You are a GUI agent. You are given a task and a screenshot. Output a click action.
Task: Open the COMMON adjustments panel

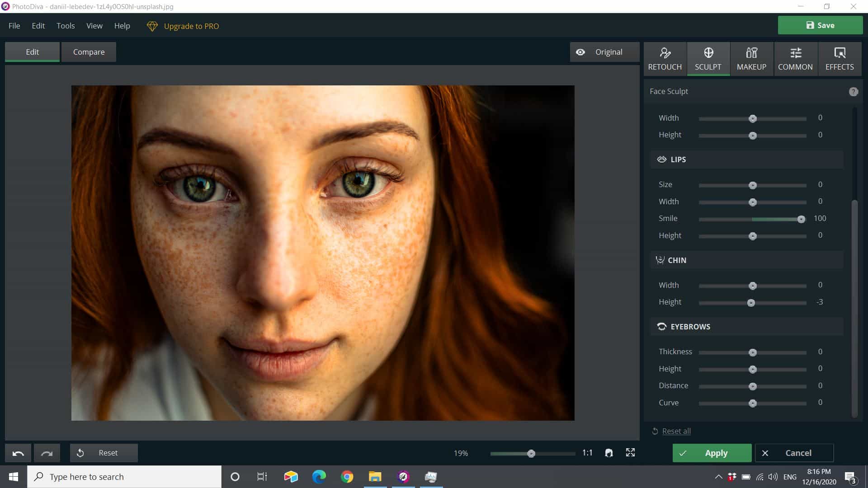tap(796, 59)
